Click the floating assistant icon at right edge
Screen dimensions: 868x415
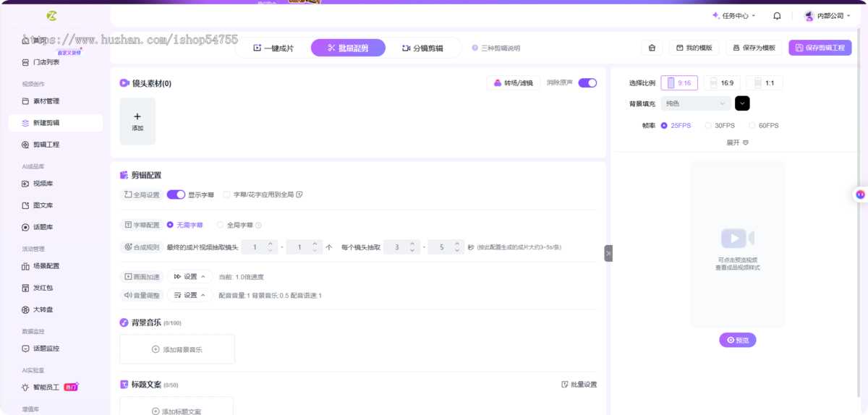click(x=860, y=194)
